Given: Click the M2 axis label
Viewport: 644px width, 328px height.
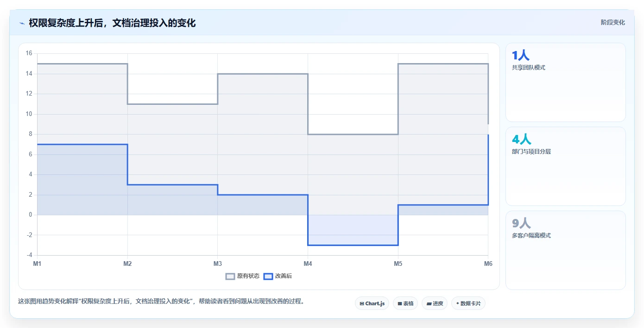Looking at the screenshot, I should pyautogui.click(x=127, y=264).
